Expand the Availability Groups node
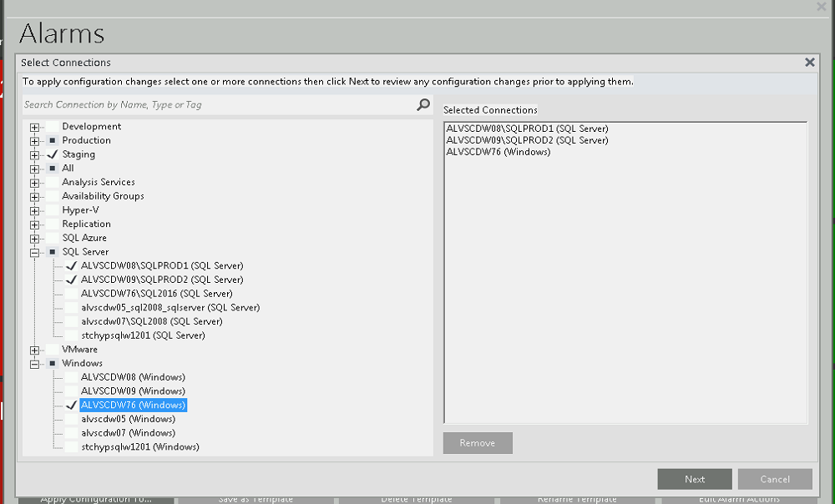This screenshot has width=835, height=504. 35,196
